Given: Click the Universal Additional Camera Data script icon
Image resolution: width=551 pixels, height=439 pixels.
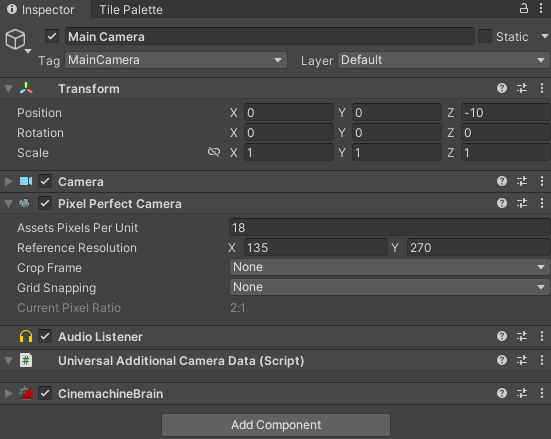Looking at the screenshot, I should (26, 360).
